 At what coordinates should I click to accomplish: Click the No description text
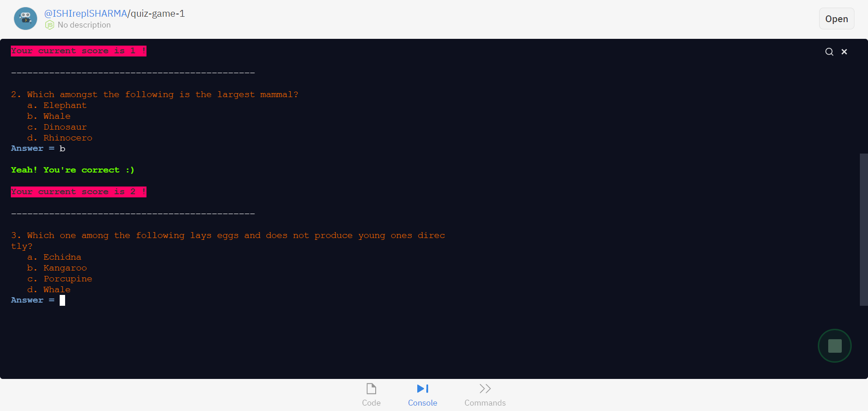coord(84,25)
